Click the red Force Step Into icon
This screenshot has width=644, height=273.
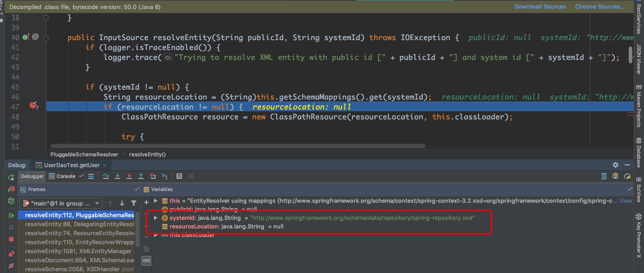129,176
